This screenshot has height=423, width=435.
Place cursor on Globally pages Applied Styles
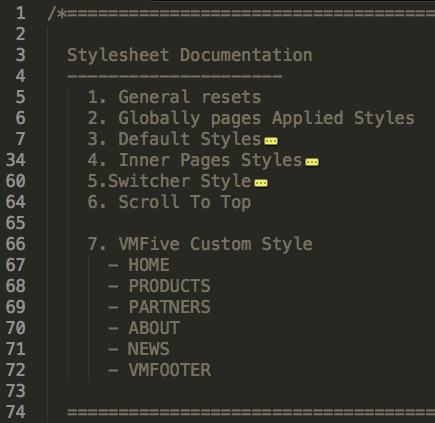[x=251, y=118]
